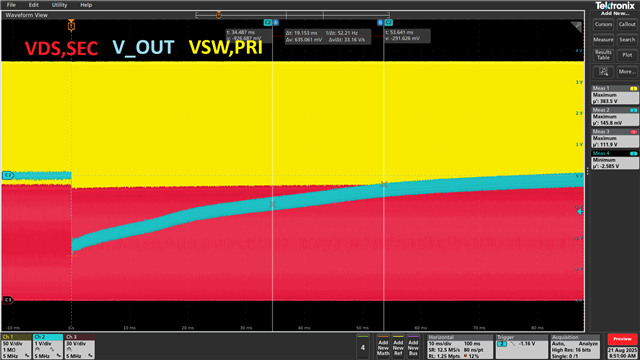Open the Meas 3 Maximum badge
The height and width of the screenshot is (360, 640).
[x=615, y=138]
